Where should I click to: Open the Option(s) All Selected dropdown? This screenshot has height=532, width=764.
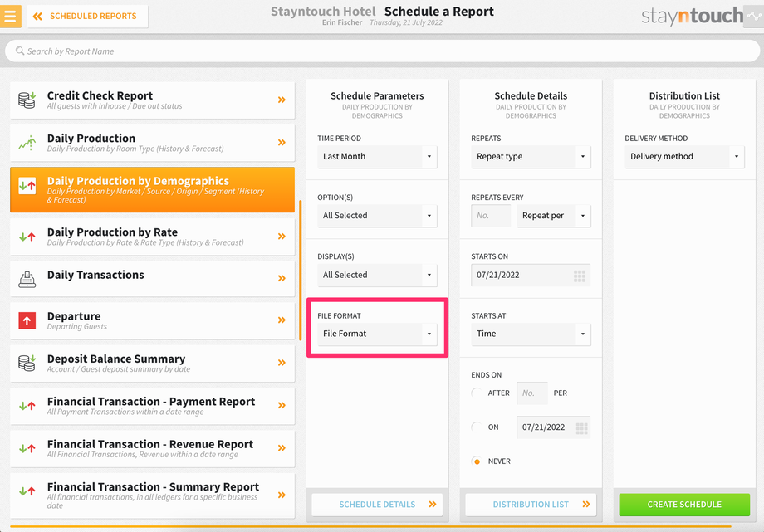[377, 215]
